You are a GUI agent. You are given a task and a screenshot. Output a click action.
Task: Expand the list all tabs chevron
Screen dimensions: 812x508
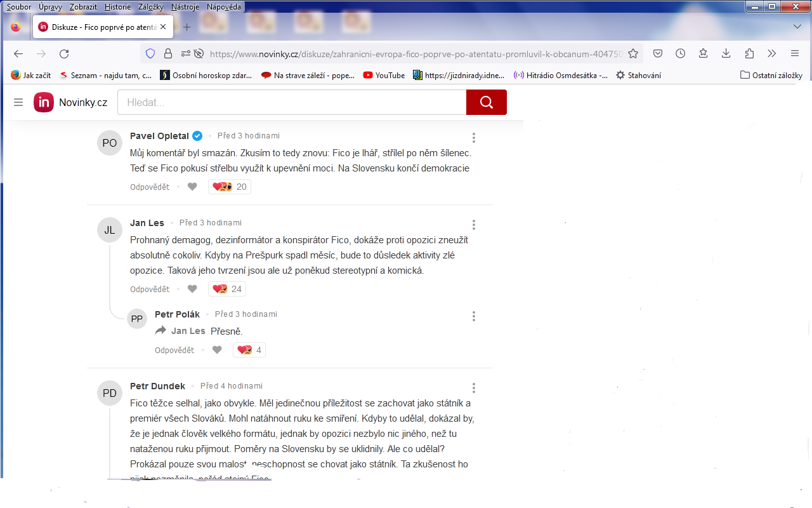pyautogui.click(x=797, y=27)
